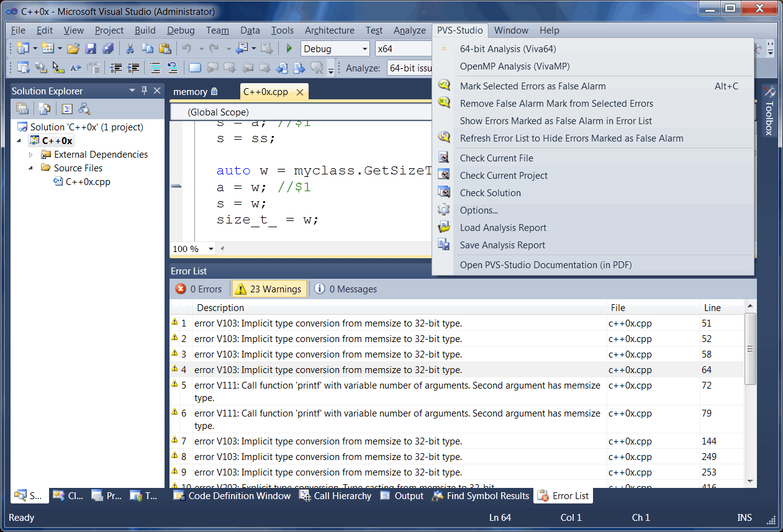Switch to the memory editor tab
This screenshot has width=783, height=532.
[x=195, y=91]
